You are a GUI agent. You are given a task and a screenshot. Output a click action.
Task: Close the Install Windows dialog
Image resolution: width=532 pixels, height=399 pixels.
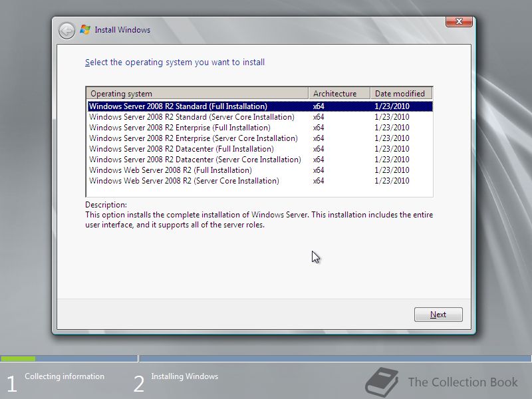(x=459, y=21)
